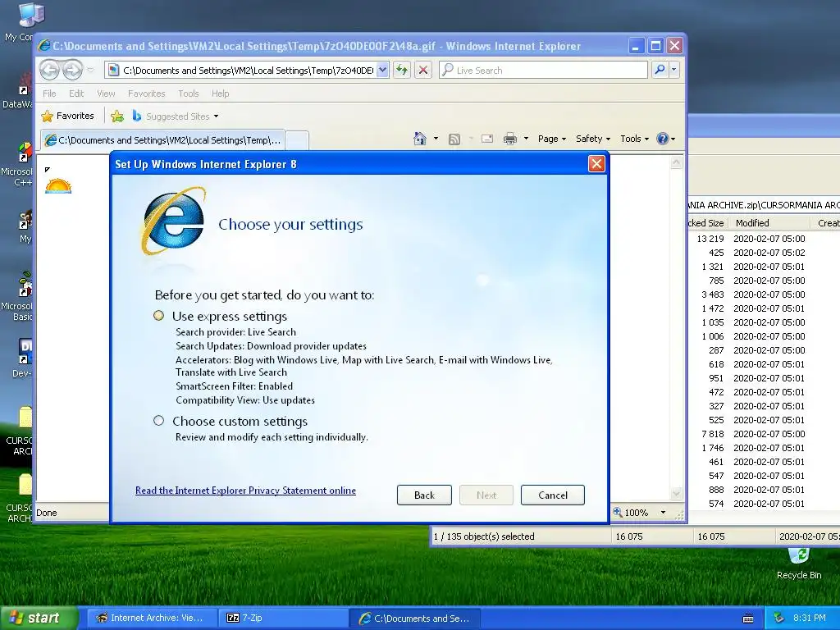This screenshot has width=840, height=630.
Task: Open the Edit menu in Internet Explorer
Action: pos(76,94)
